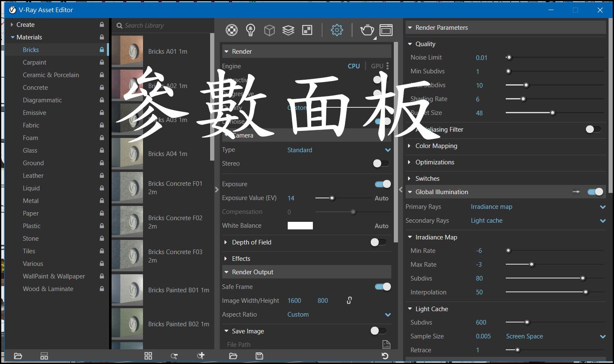Collapse the left panel with the arrow
This screenshot has height=364, width=614.
(x=216, y=190)
